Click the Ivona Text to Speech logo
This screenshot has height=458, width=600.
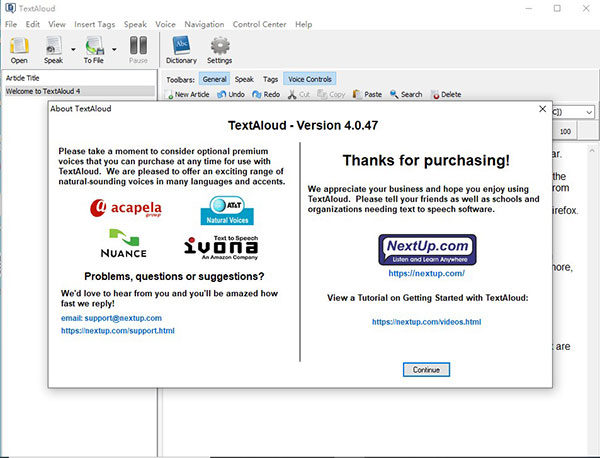point(222,248)
